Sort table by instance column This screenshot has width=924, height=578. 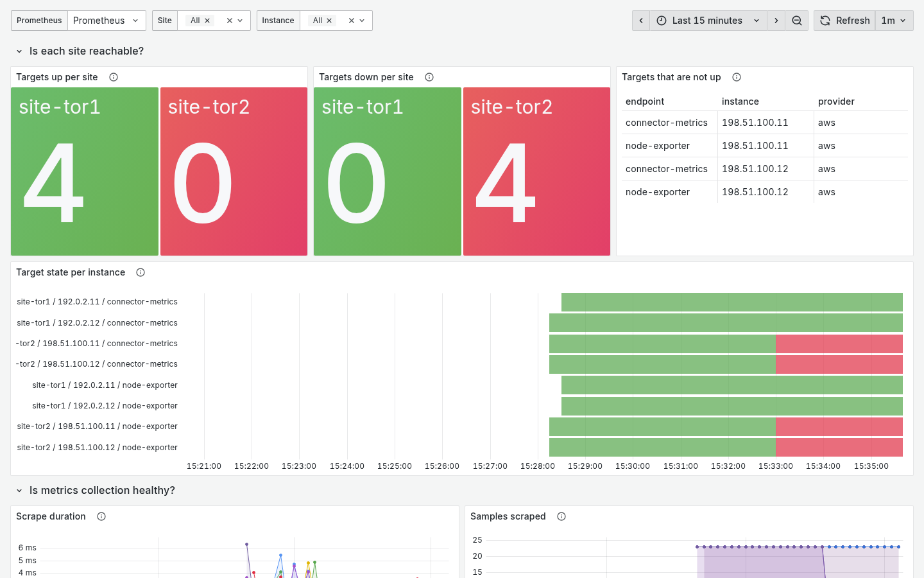[740, 101]
